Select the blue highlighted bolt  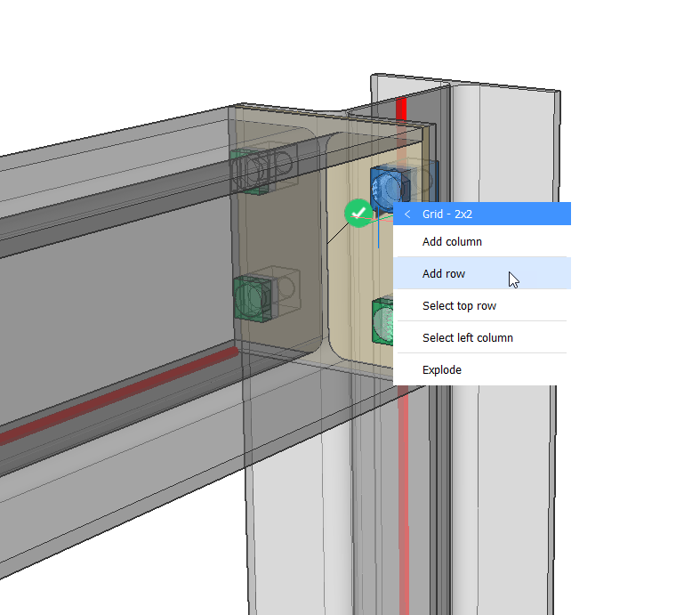[389, 185]
